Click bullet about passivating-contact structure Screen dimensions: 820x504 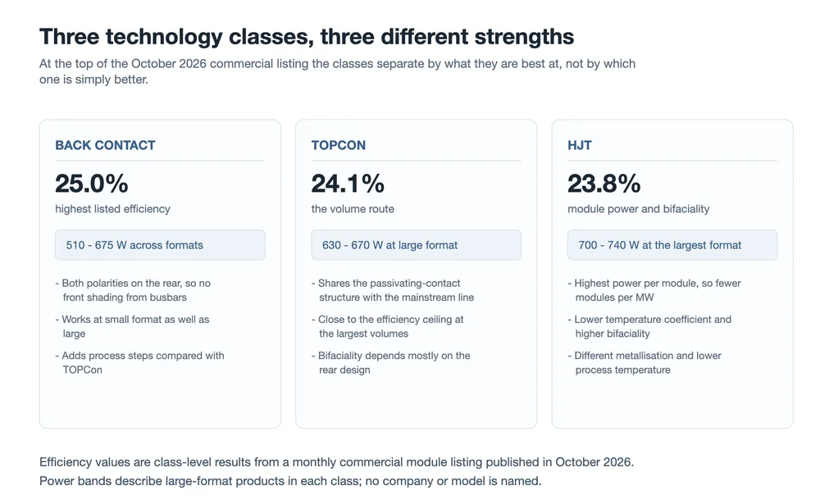[x=393, y=290]
